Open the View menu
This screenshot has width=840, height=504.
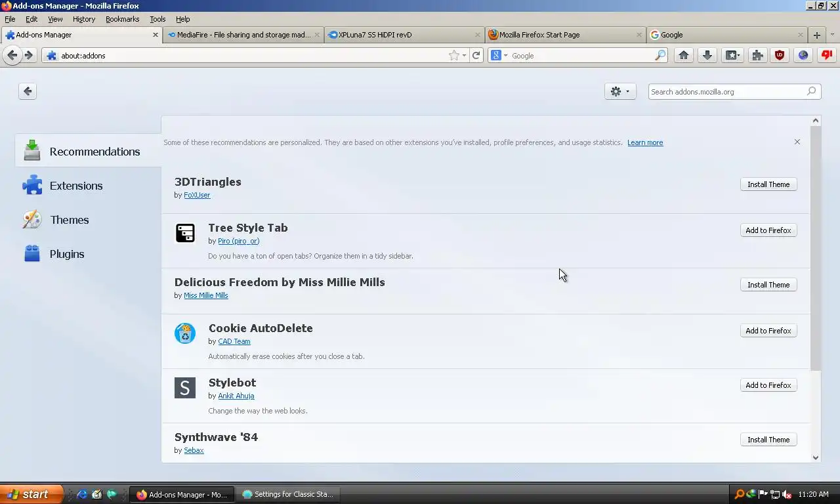(x=55, y=19)
